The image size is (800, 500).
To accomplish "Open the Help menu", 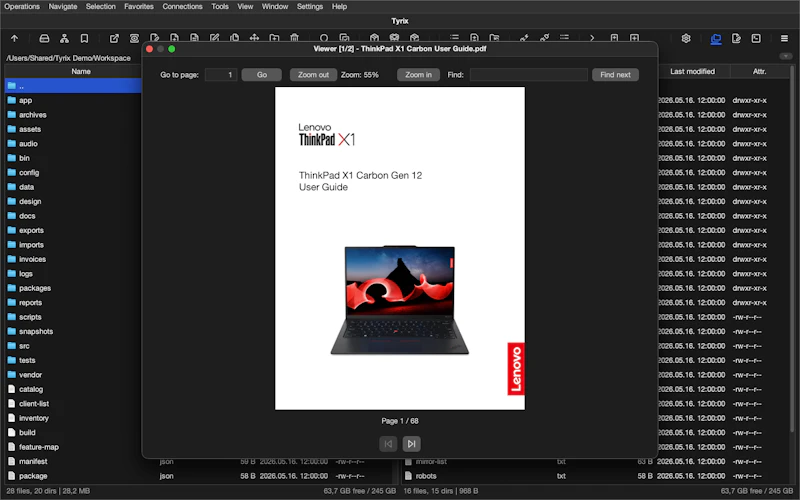I will click(339, 7).
